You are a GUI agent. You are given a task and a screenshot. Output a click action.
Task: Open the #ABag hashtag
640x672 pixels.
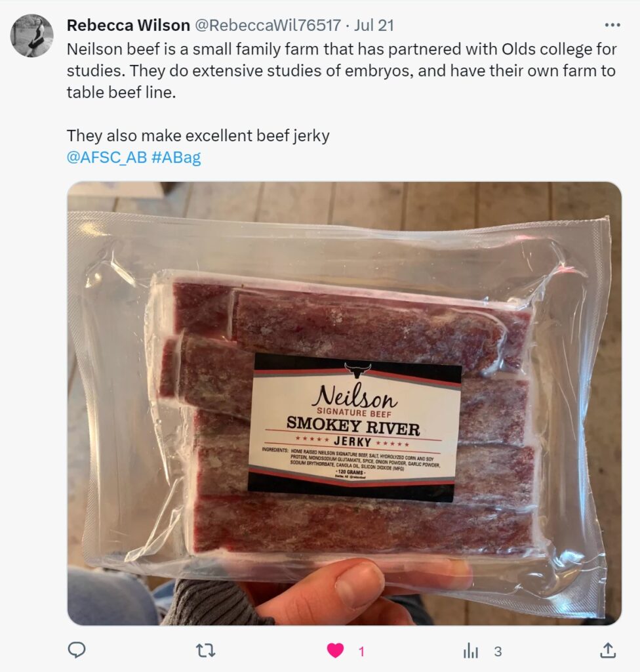176,157
